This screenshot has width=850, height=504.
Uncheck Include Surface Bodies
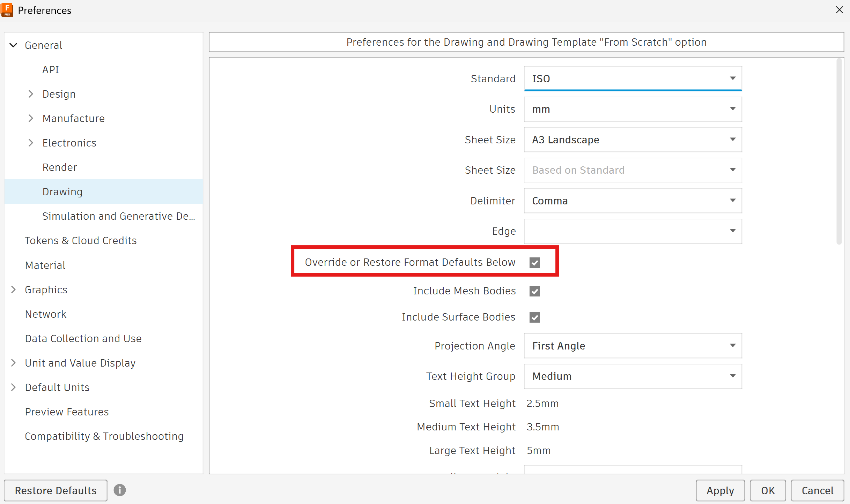[x=534, y=317]
